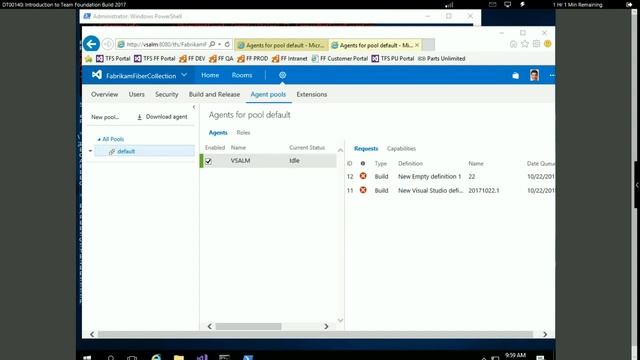
Task: Click the browser forward arrow button
Action: 107,44
